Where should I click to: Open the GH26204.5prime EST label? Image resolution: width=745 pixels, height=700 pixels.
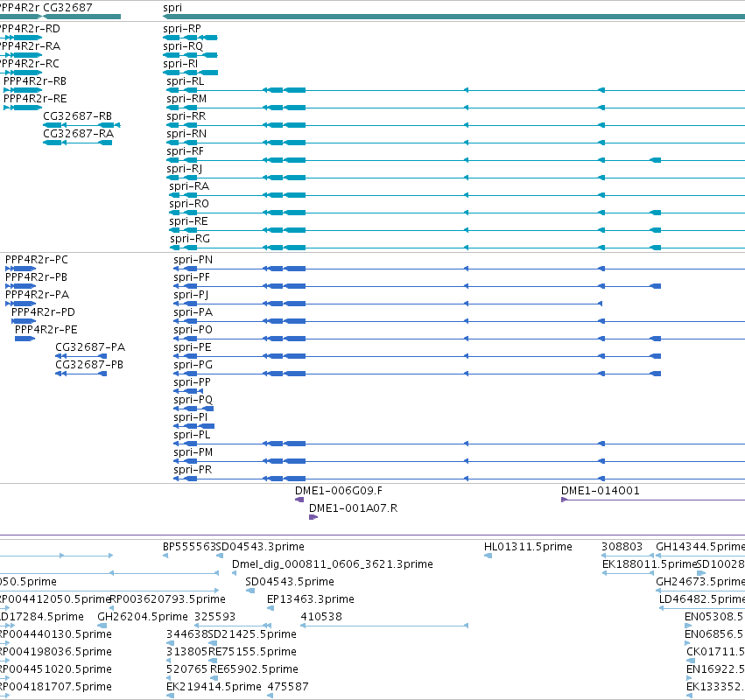(x=143, y=617)
